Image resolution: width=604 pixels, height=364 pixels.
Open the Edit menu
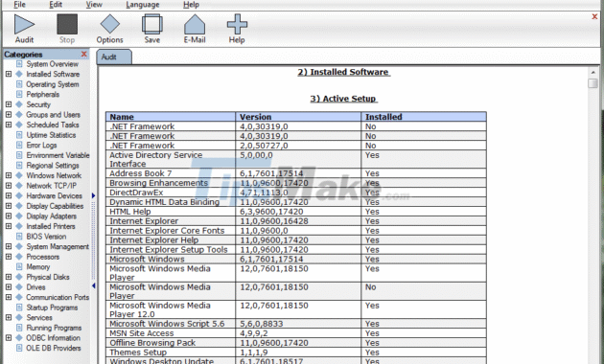[56, 5]
